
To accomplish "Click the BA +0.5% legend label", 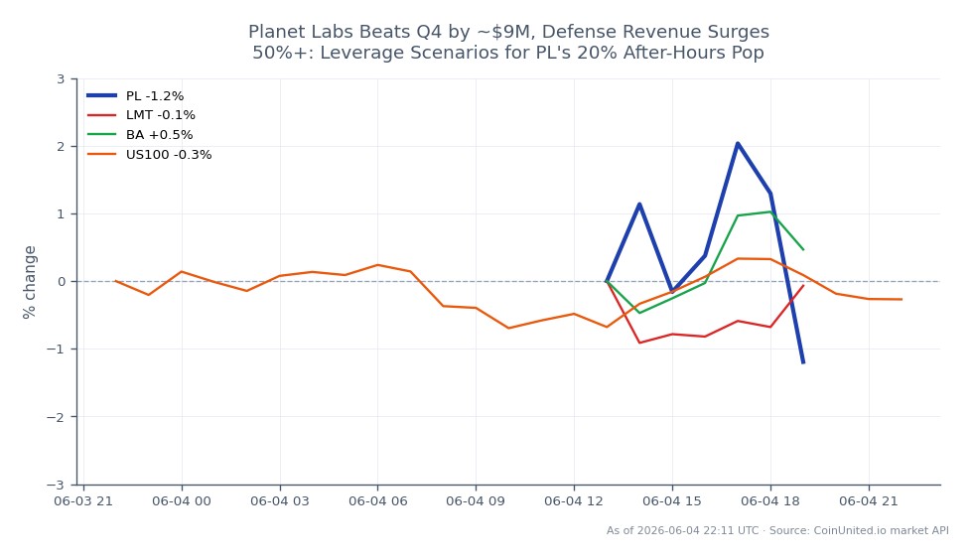I will click(159, 135).
